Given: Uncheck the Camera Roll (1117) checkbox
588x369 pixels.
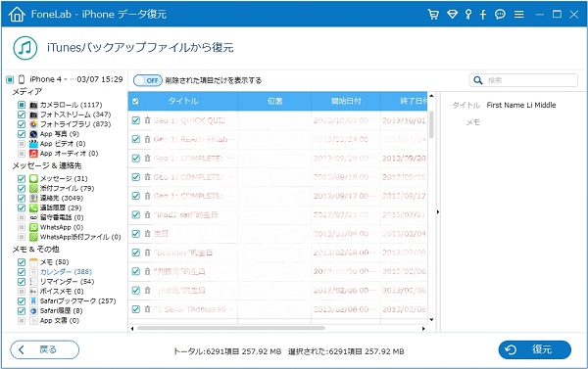Looking at the screenshot, I should pos(22,105).
